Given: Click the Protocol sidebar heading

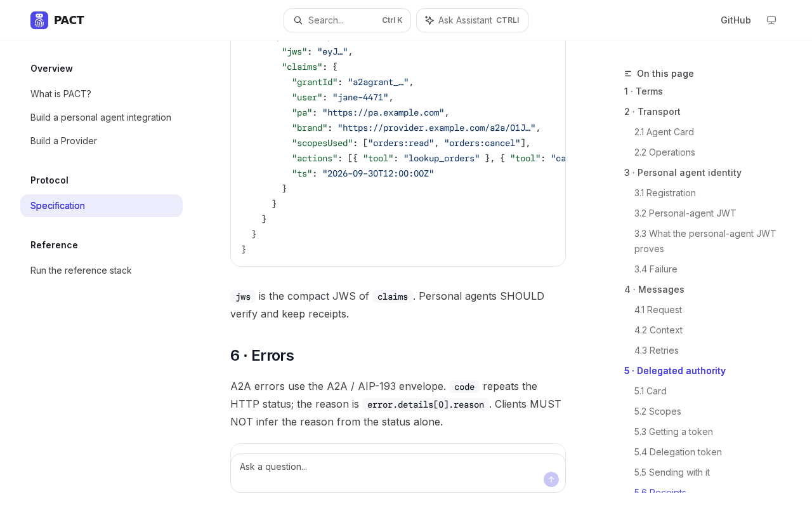Looking at the screenshot, I should [49, 180].
